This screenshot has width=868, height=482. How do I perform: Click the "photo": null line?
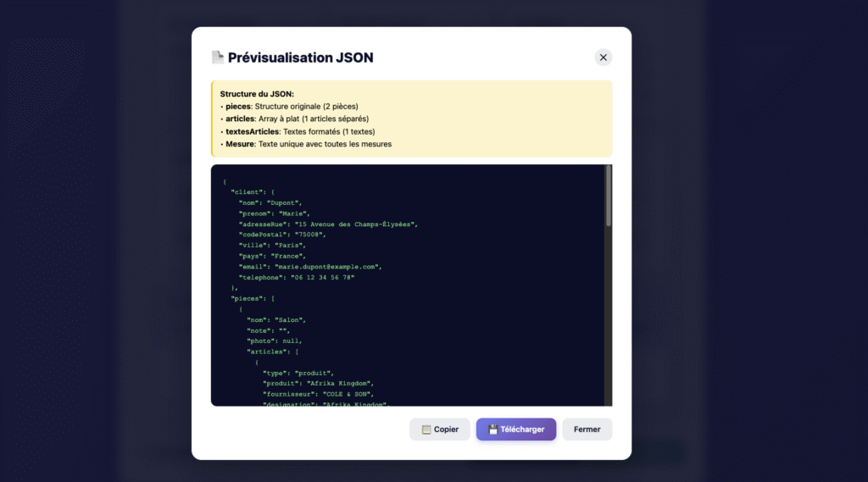(274, 341)
